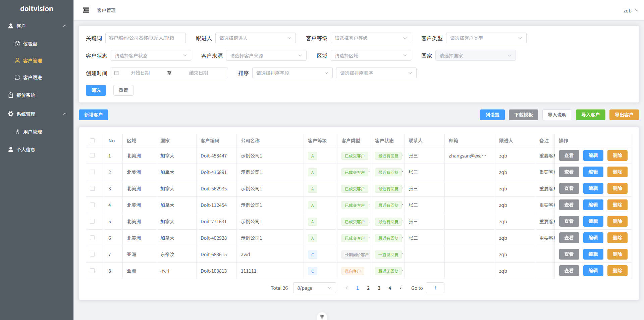Check the row for Doit-416891

click(x=92, y=172)
